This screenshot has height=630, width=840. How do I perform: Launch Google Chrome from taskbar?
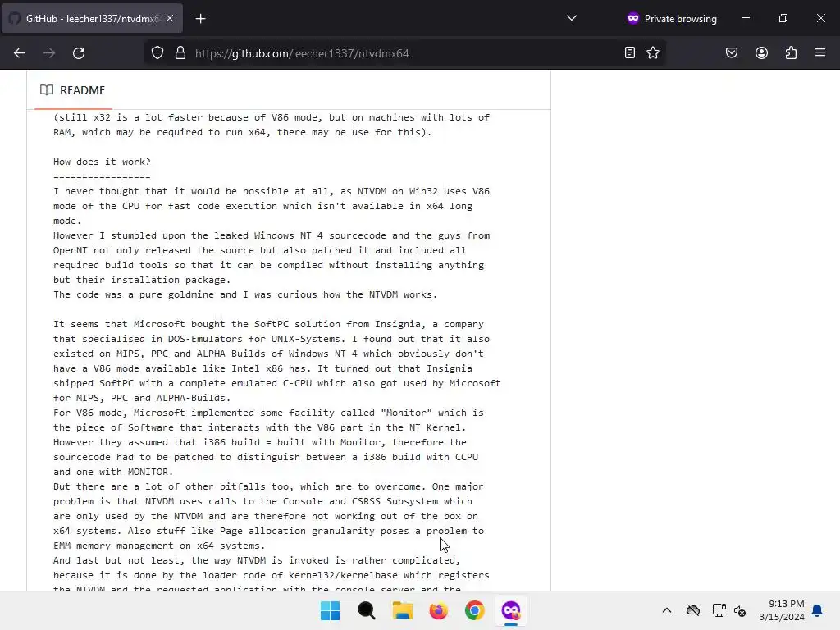pos(475,610)
